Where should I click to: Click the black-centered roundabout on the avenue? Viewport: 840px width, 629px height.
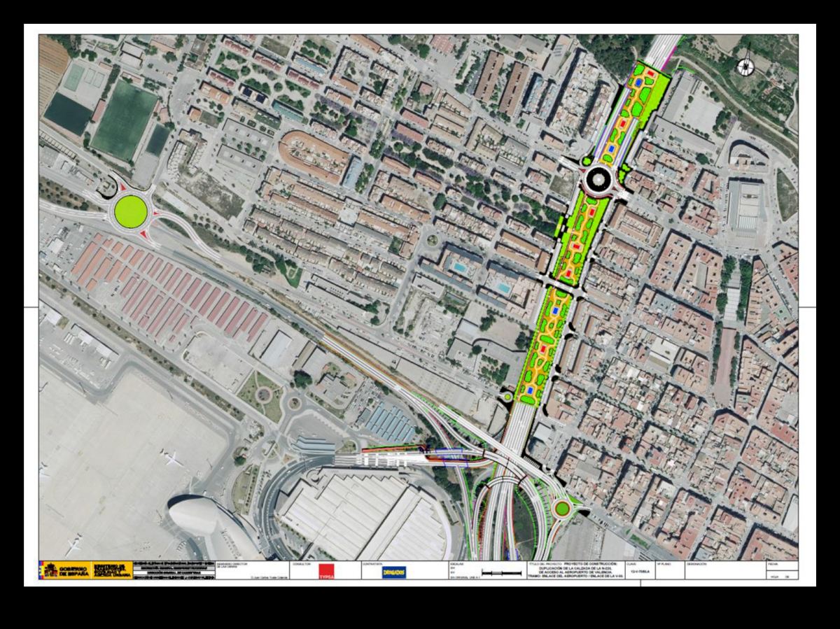(x=599, y=181)
